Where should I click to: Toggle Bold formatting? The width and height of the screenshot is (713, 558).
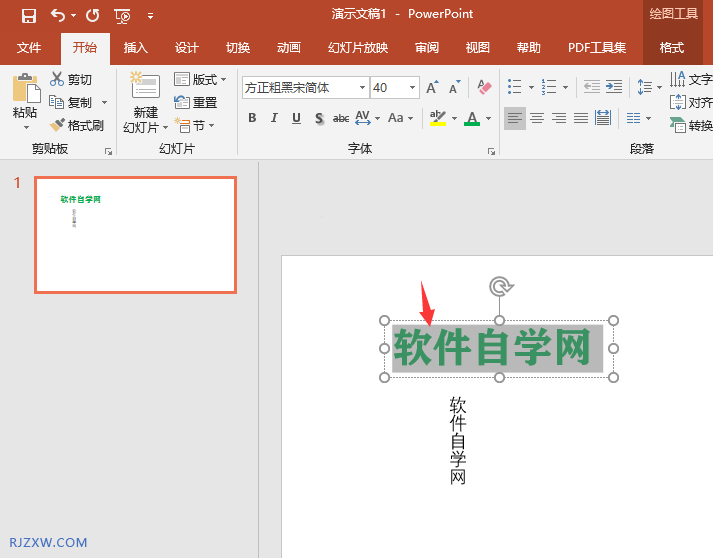click(x=252, y=118)
